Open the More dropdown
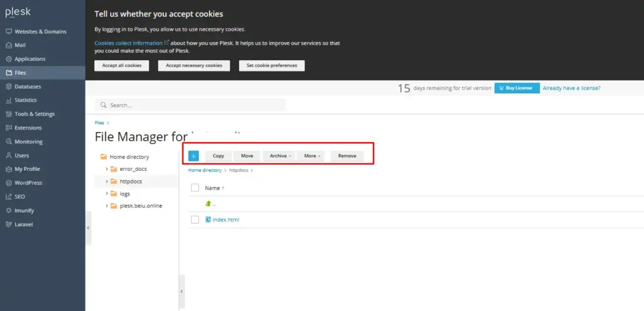This screenshot has width=644, height=311. 311,156
